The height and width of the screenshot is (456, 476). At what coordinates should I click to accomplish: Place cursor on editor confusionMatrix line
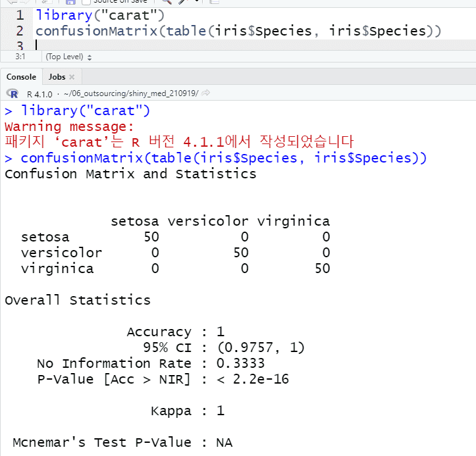pyautogui.click(x=237, y=30)
